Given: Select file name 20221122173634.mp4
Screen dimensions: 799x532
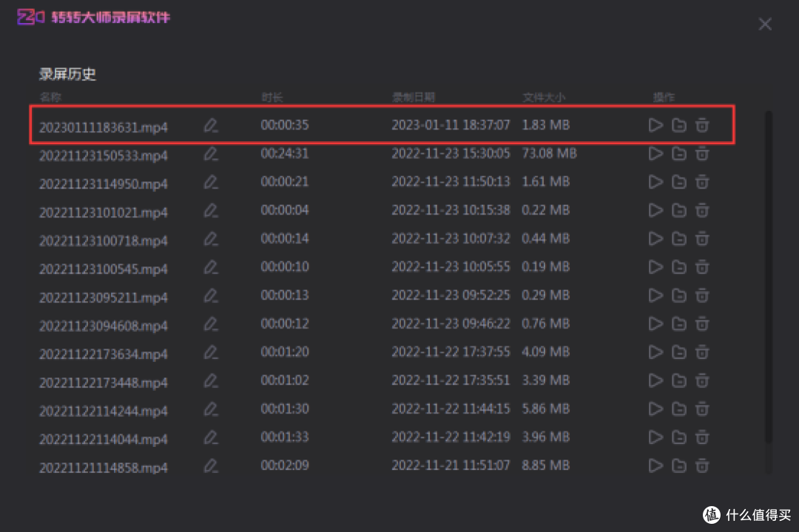Looking at the screenshot, I should click(x=104, y=354).
